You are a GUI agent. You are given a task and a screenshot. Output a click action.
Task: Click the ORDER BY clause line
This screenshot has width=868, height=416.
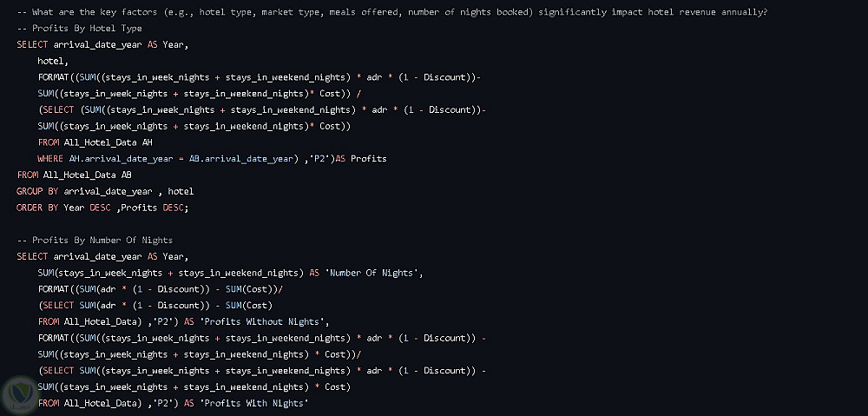[x=102, y=208]
